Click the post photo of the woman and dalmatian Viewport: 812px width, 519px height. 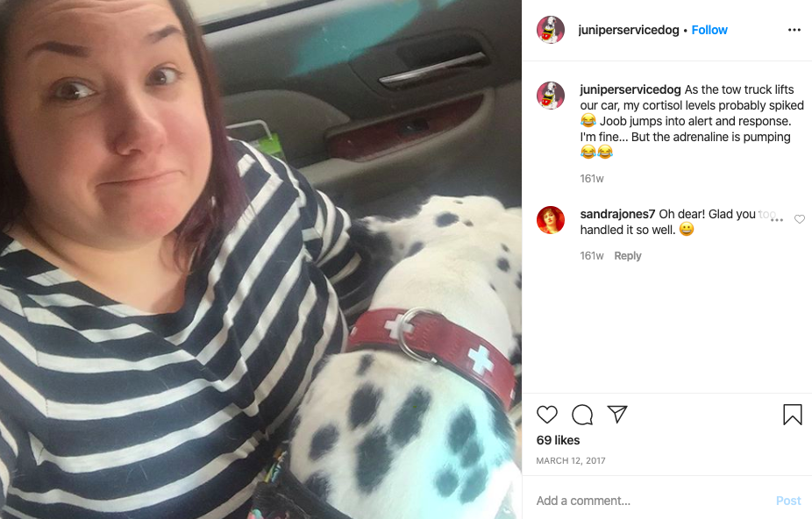point(261,259)
